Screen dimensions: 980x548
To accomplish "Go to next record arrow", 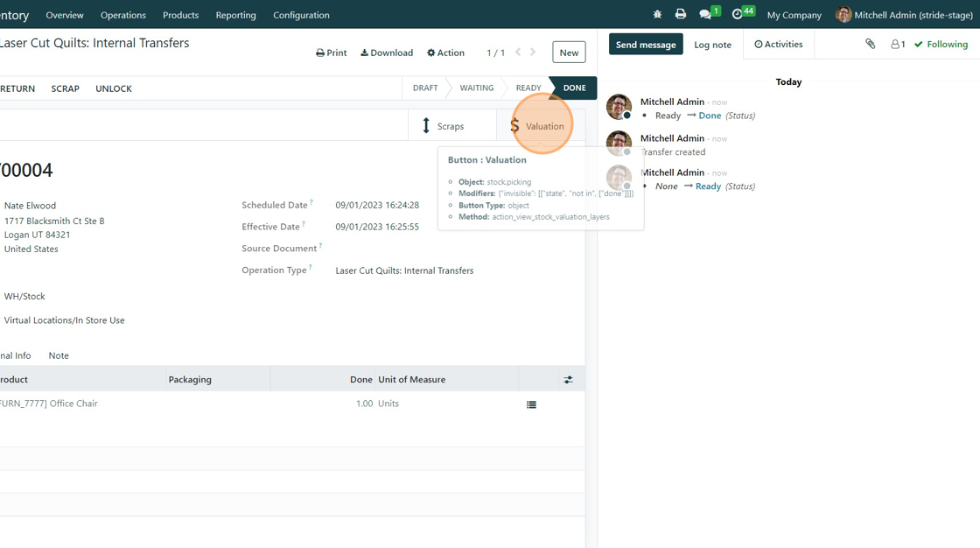I will click(533, 52).
